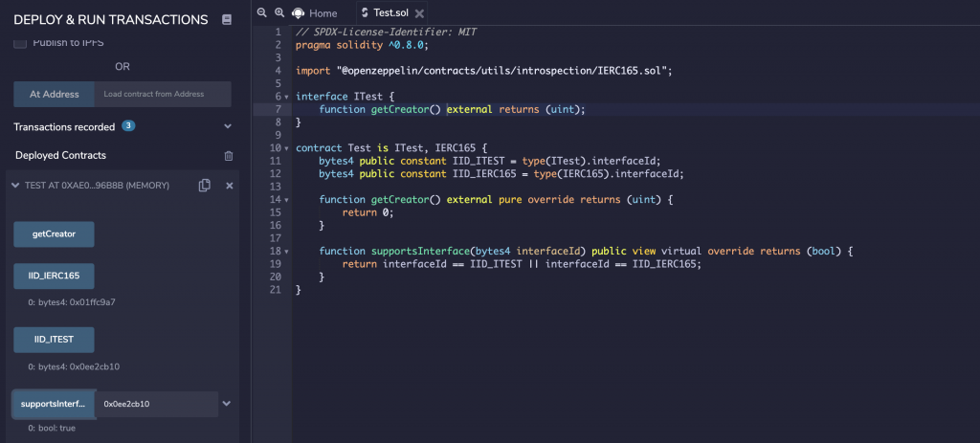The image size is (980, 443).
Task: Click line number 12 in gutter
Action: [277, 174]
